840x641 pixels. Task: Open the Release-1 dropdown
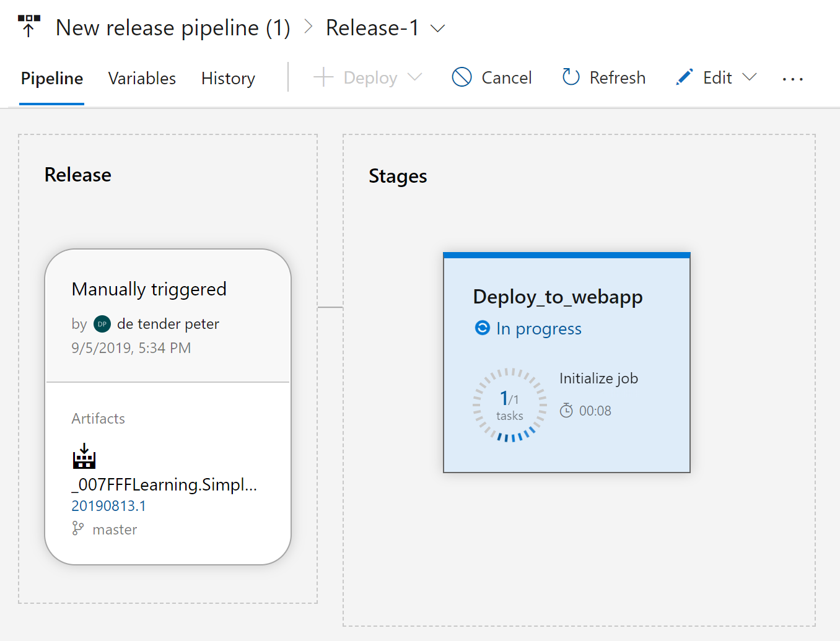point(439,28)
